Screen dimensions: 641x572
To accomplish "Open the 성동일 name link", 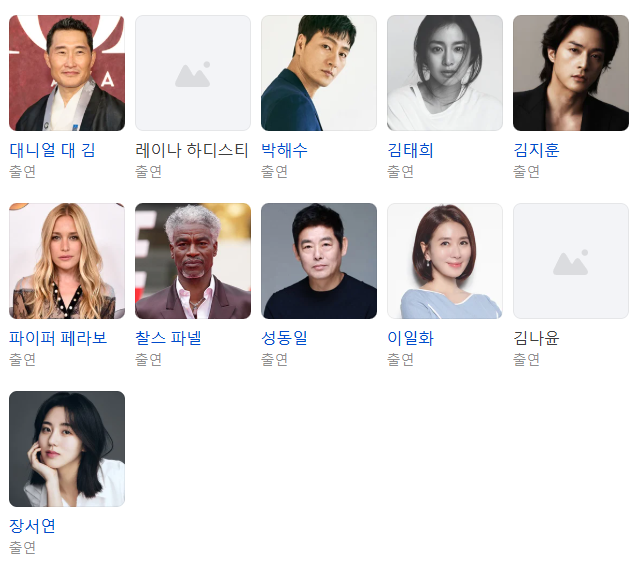I will pos(284,338).
